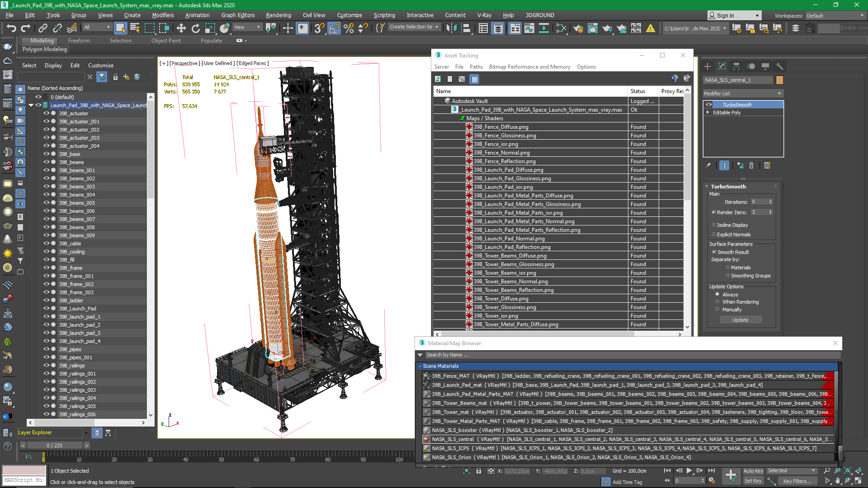This screenshot has height=488, width=868.
Task: Toggle the Percent Snap icon
Action: pos(349,28)
